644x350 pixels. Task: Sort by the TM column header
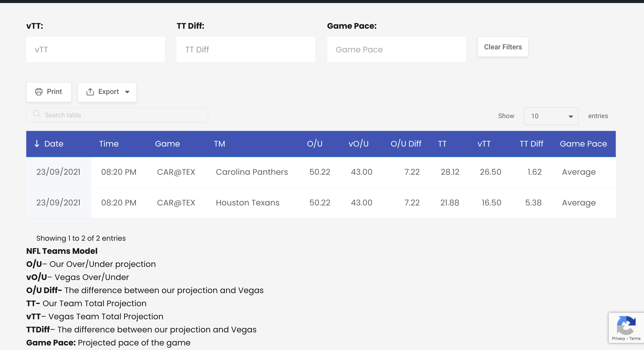tap(220, 144)
